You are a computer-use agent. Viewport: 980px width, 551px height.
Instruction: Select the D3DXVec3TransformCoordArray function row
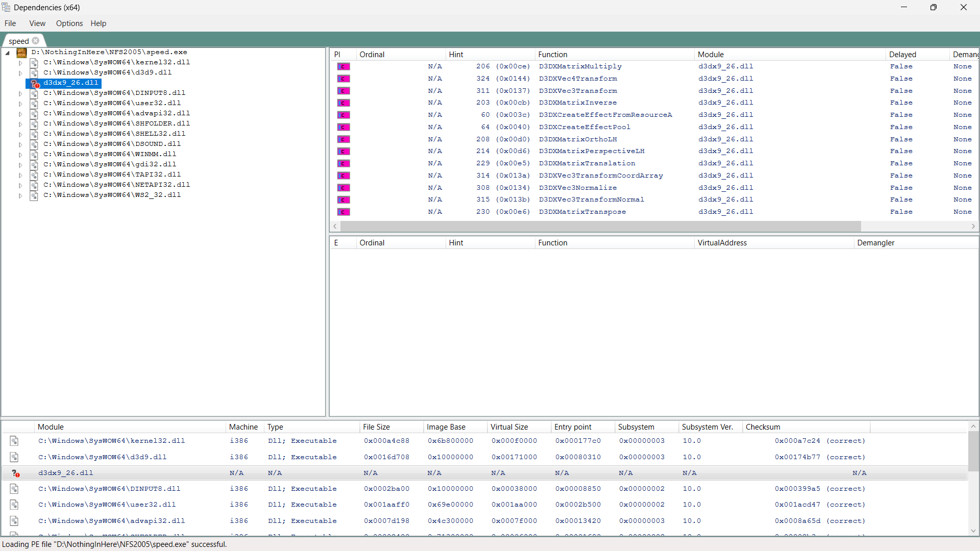tap(654, 176)
